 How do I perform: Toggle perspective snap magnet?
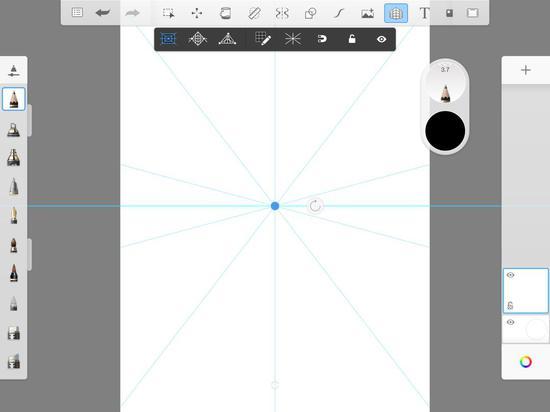click(x=322, y=39)
